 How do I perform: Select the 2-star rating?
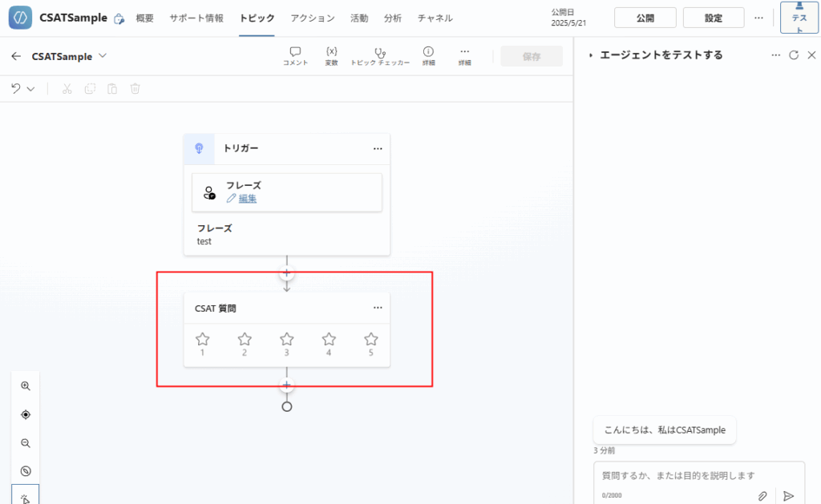click(x=245, y=345)
